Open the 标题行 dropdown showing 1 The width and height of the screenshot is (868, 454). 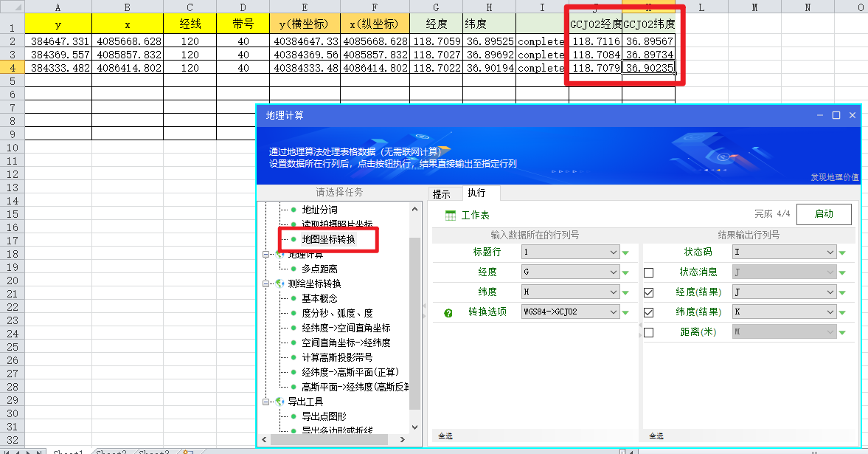tap(570, 252)
